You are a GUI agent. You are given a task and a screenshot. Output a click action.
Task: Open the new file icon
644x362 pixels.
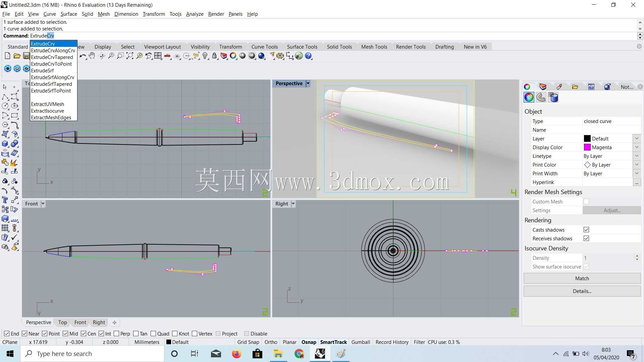pos(7,56)
